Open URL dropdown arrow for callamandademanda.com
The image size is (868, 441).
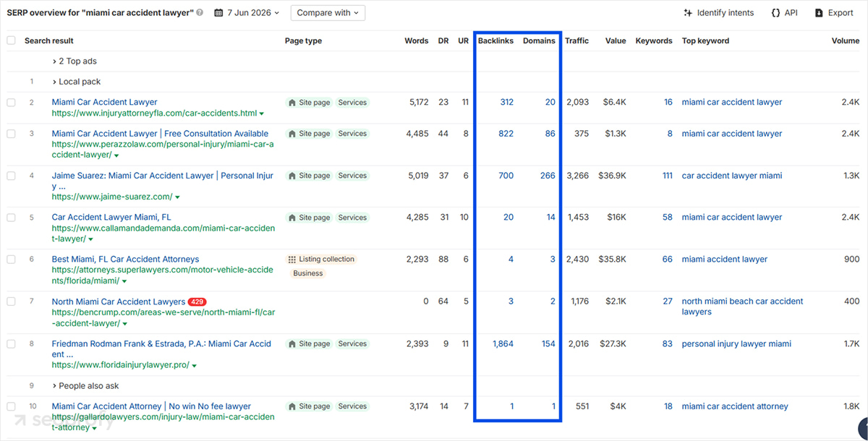click(92, 239)
